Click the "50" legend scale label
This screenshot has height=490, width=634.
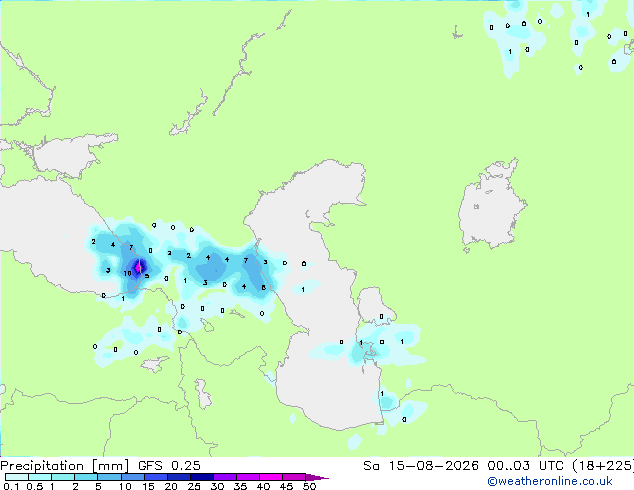(x=309, y=486)
